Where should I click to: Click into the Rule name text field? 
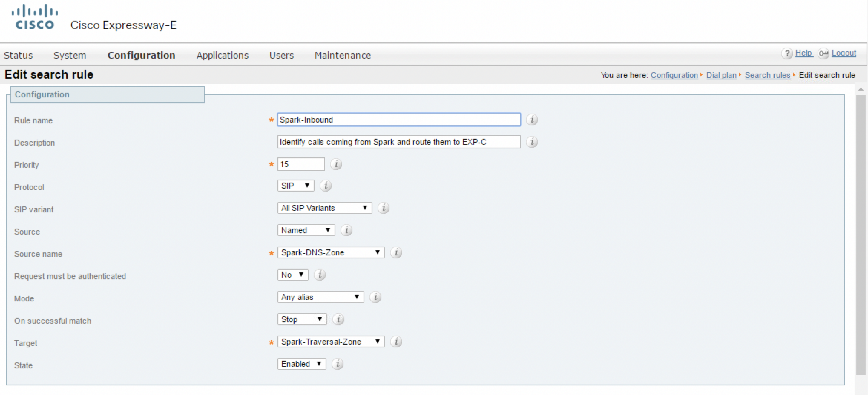click(399, 120)
